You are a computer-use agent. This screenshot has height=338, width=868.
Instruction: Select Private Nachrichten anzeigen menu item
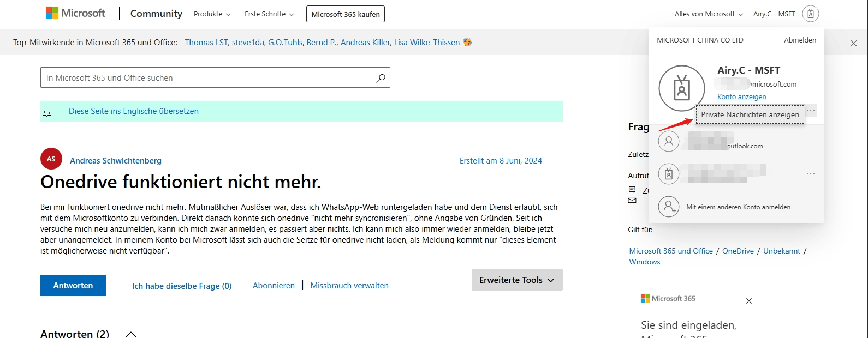pos(750,114)
